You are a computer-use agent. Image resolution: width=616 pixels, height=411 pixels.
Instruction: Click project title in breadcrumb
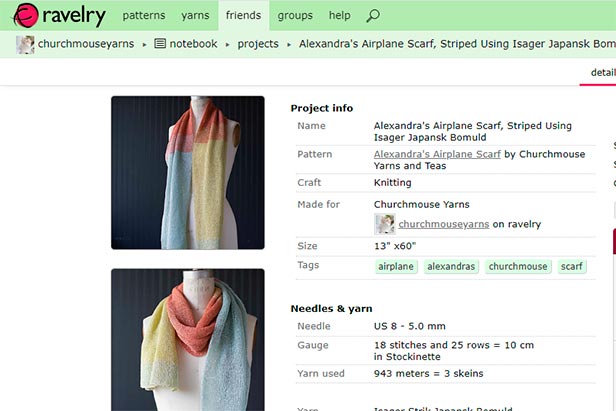tap(457, 44)
